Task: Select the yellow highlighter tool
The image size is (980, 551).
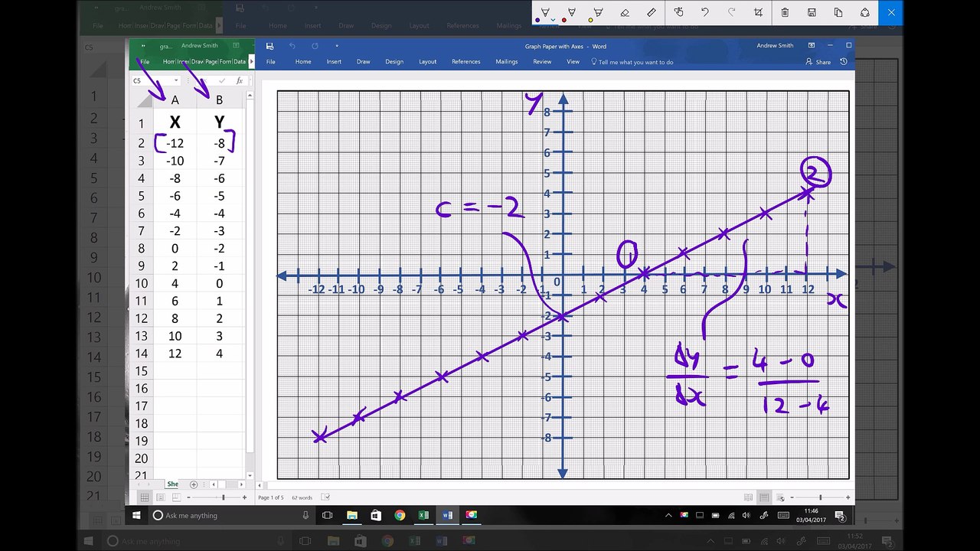Action: point(598,12)
